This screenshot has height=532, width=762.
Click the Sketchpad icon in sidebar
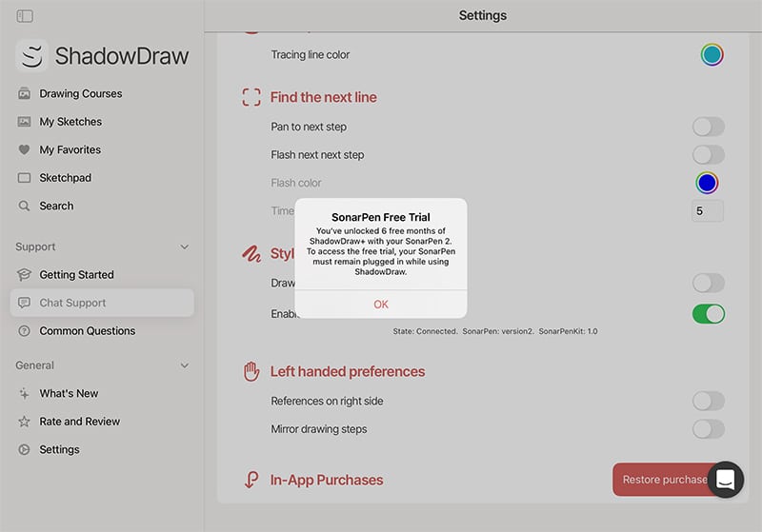24,178
